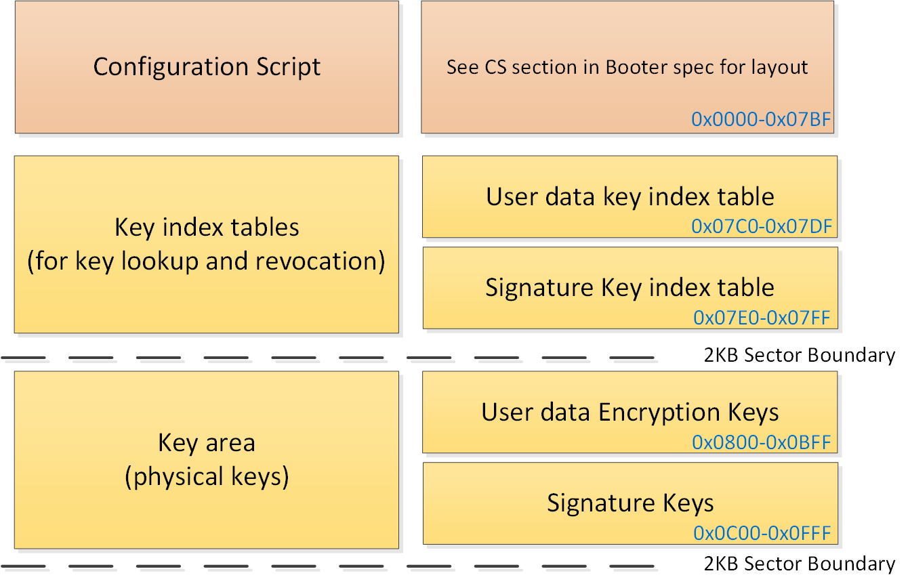The image size is (908, 588).
Task: Select the 0x0C00-0x0FFF address range
Action: click(762, 533)
